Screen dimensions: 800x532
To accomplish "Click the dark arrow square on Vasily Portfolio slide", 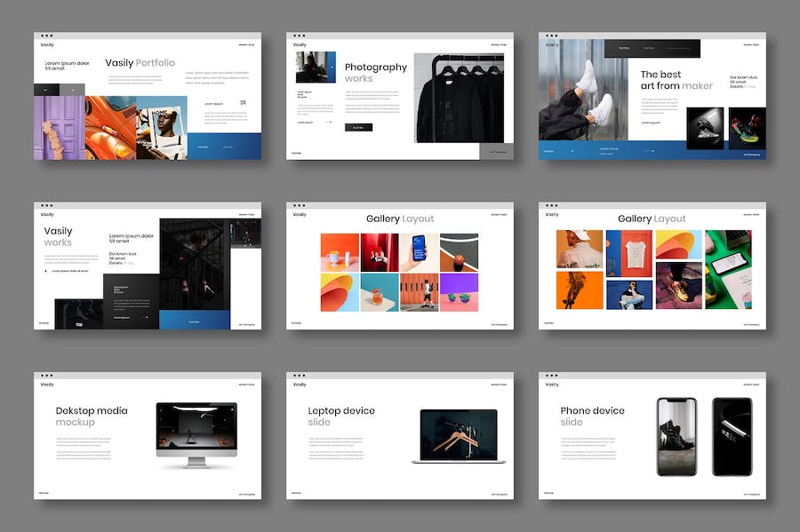I will pyautogui.click(x=46, y=90).
